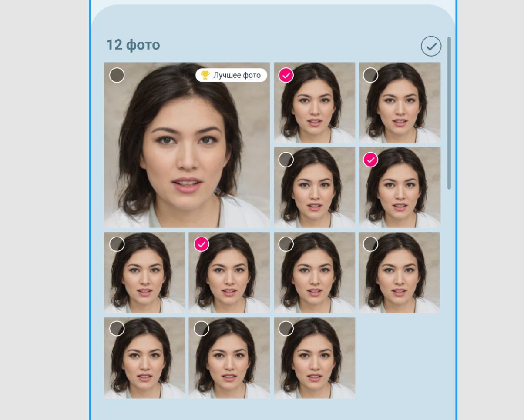Tick the unchecked circle on the large best photo
Screen dimensions: 524x420
pyautogui.click(x=117, y=75)
